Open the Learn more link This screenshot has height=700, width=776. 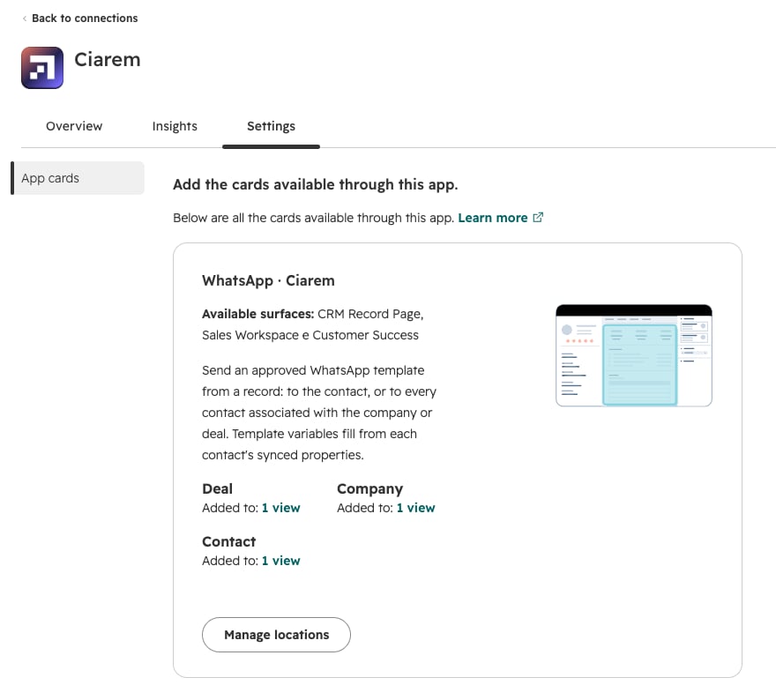[x=493, y=218]
